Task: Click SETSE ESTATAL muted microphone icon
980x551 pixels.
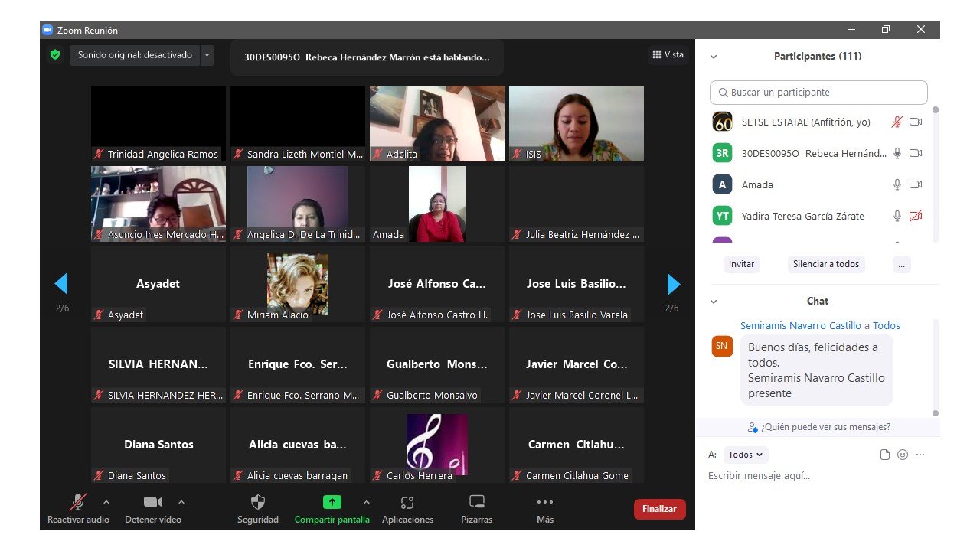Action: click(x=897, y=122)
